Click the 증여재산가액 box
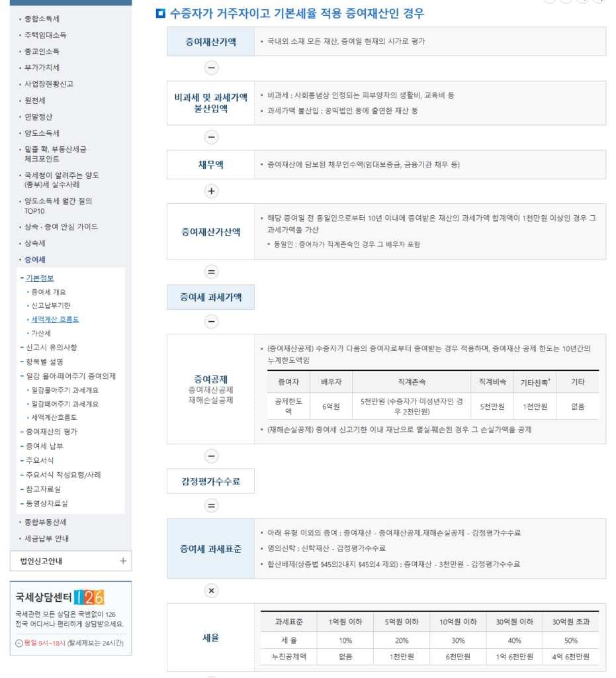616x678 pixels. click(211, 42)
